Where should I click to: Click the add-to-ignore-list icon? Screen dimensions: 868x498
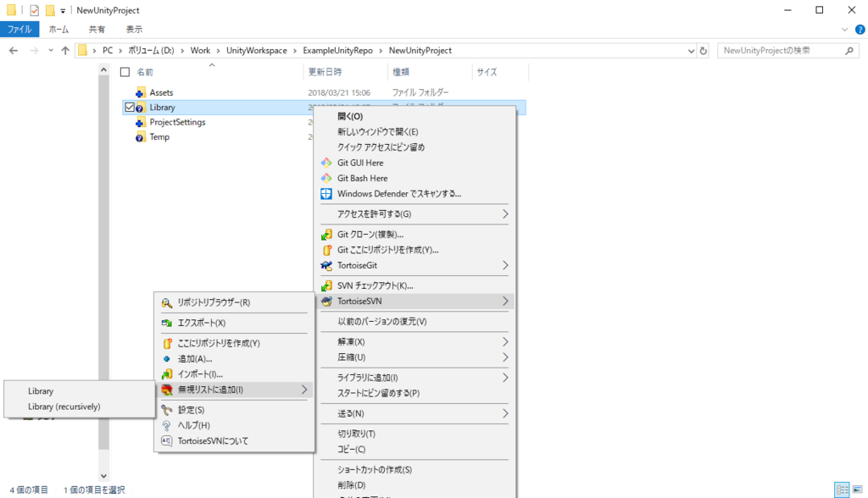point(167,390)
